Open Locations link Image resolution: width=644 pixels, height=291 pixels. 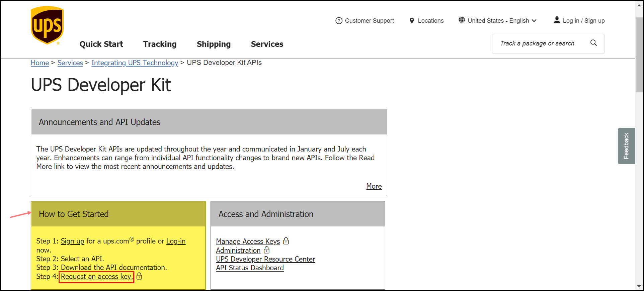pyautogui.click(x=430, y=21)
